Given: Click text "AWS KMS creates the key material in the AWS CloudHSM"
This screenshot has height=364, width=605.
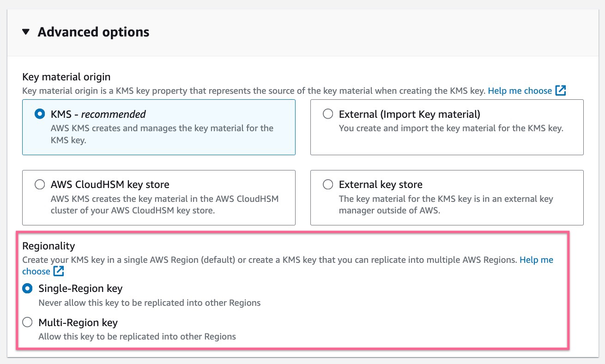Looking at the screenshot, I should [x=165, y=199].
